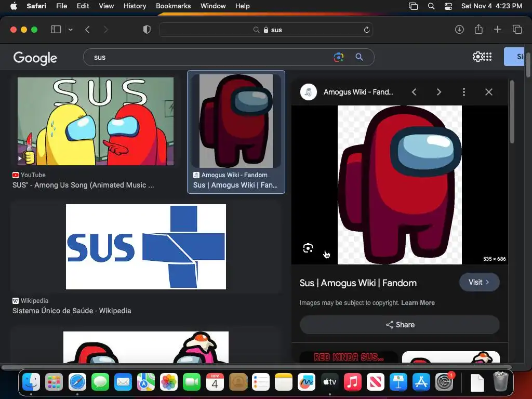Open the Edit menu
Screen dimensions: 532x399
(83, 6)
